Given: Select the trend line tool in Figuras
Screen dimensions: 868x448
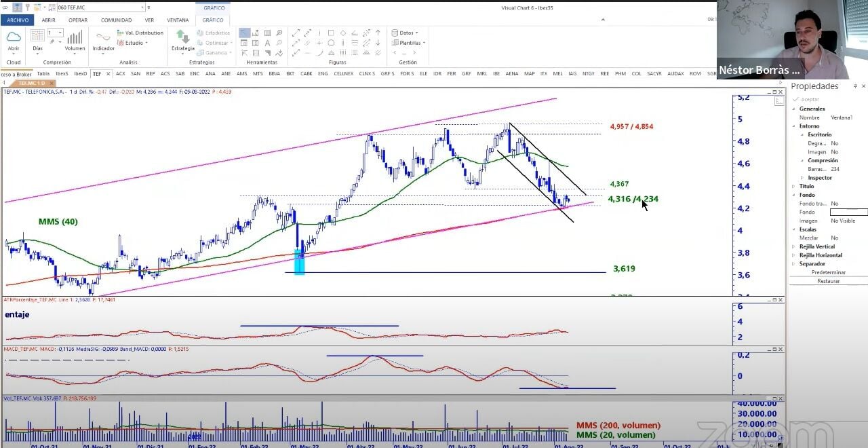Looking at the screenshot, I should coord(296,33).
